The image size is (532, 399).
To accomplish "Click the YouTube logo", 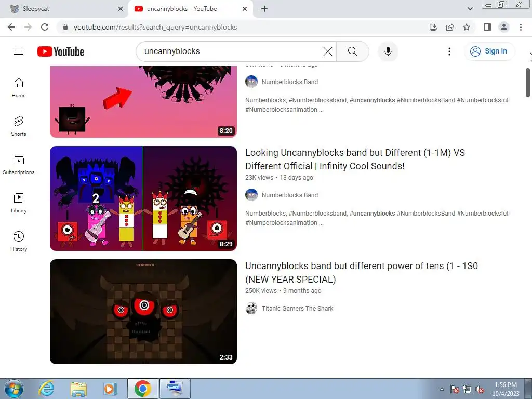I will tap(61, 51).
